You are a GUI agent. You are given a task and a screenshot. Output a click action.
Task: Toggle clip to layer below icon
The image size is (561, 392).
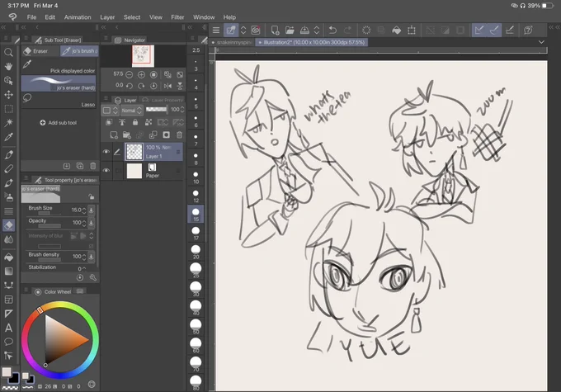tap(109, 122)
